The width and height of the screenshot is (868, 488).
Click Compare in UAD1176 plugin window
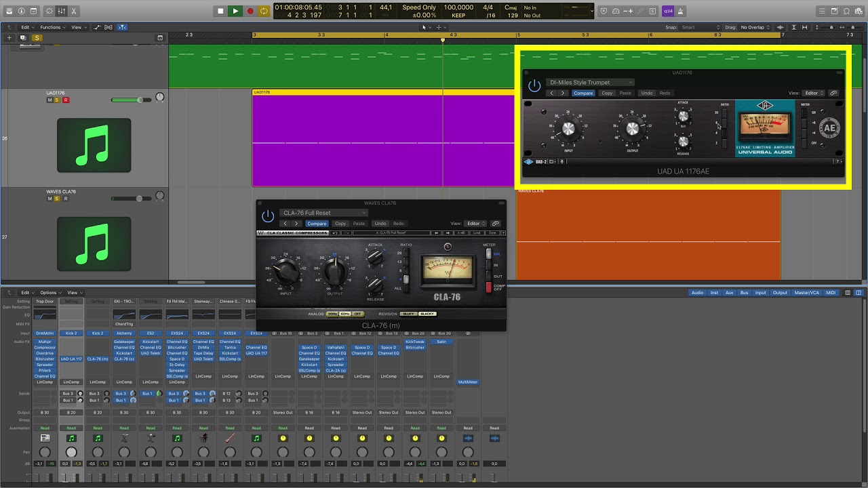point(583,93)
